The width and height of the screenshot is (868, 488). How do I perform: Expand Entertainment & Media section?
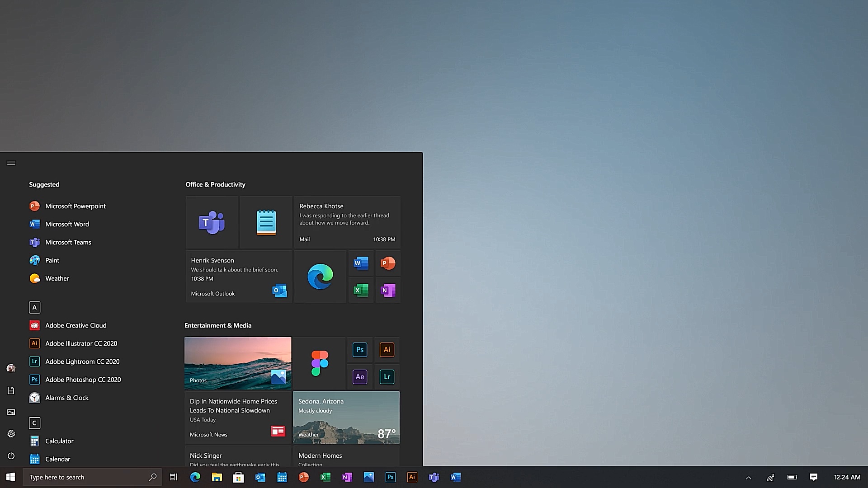[x=217, y=325]
